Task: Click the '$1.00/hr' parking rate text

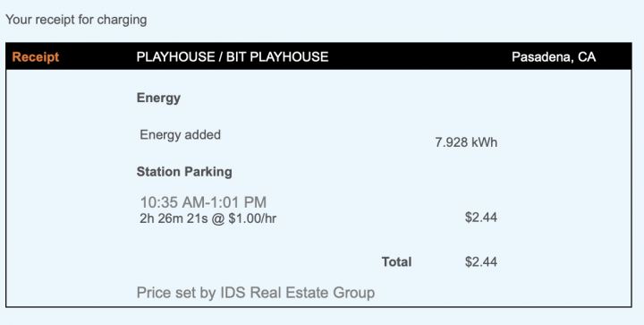Action: tap(252, 218)
